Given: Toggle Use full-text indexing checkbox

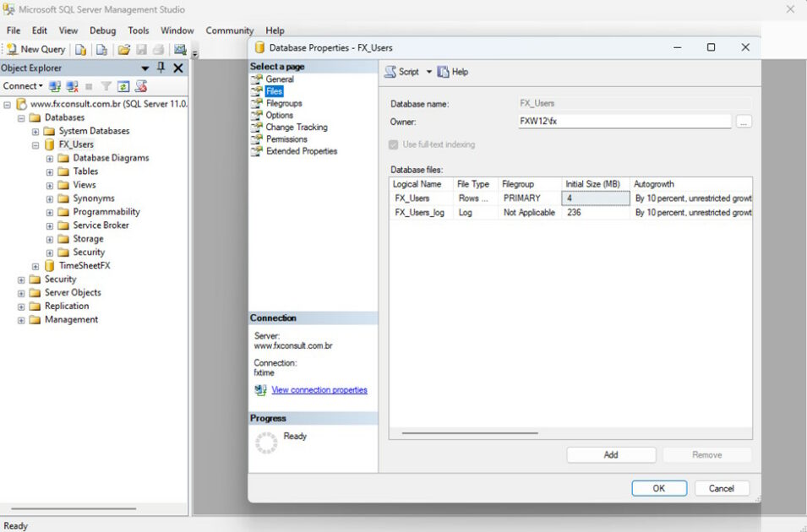Looking at the screenshot, I should (x=395, y=144).
